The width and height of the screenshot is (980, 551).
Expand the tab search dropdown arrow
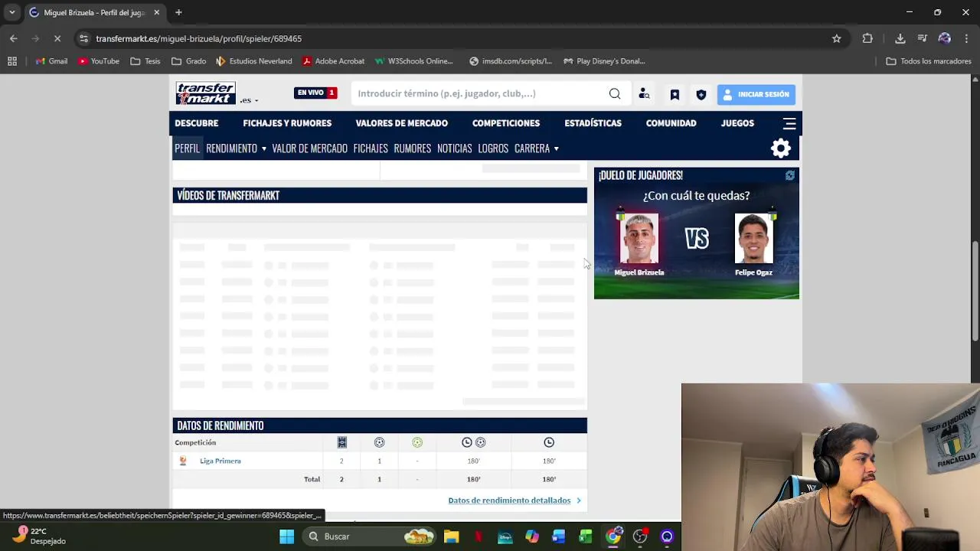pos(12,12)
